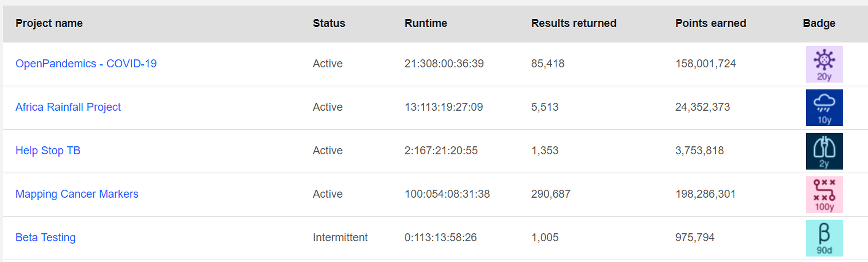868x262 pixels.
Task: Sort by the Results returned column header
Action: [574, 23]
